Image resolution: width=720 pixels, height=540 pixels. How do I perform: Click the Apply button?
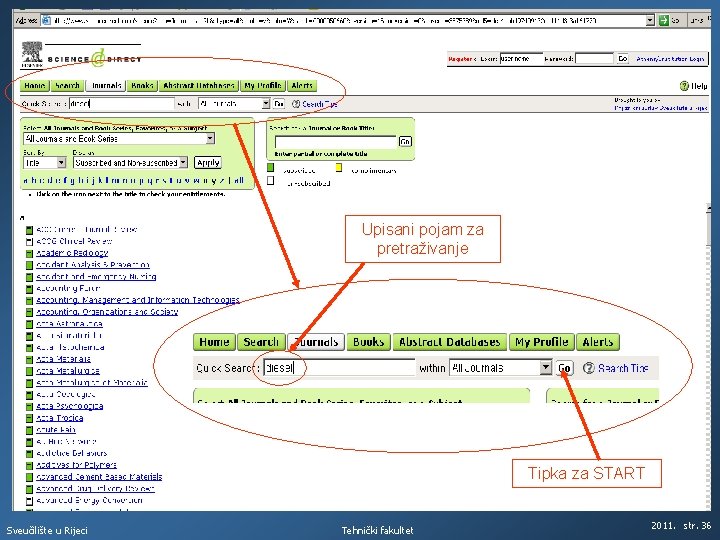pos(208,163)
